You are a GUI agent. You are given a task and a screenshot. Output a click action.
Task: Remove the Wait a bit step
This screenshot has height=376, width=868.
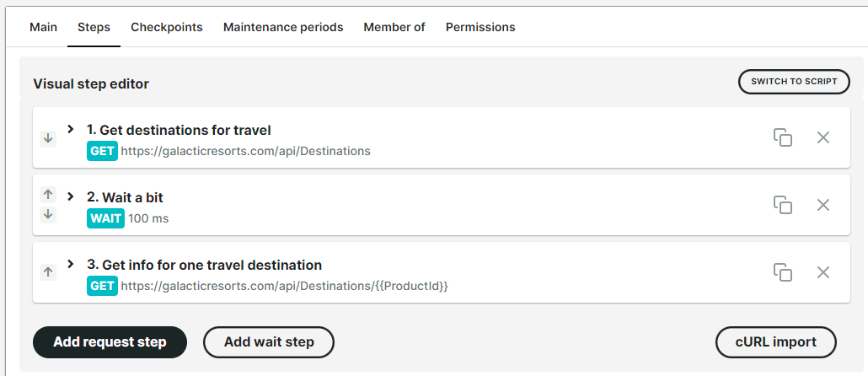[x=823, y=205]
